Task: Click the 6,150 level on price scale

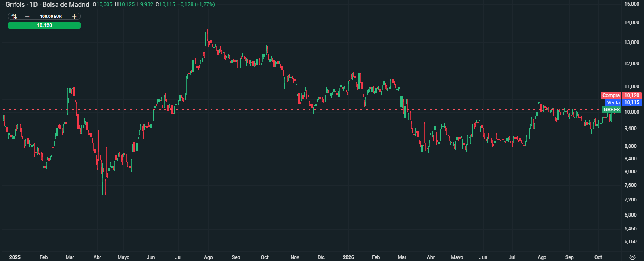Action: click(x=631, y=242)
